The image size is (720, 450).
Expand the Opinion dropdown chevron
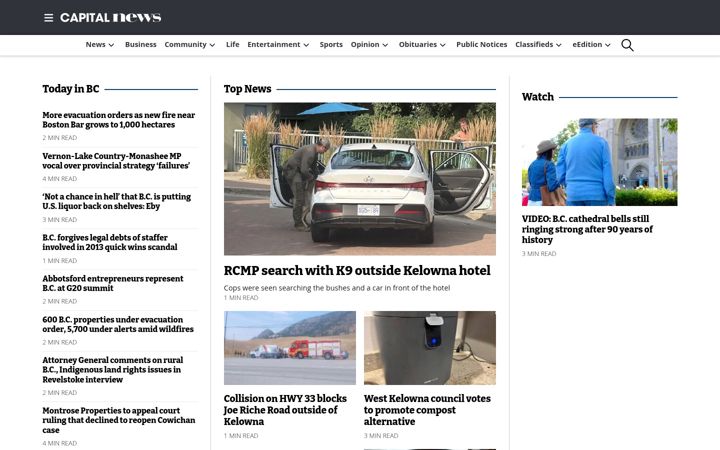click(x=385, y=45)
